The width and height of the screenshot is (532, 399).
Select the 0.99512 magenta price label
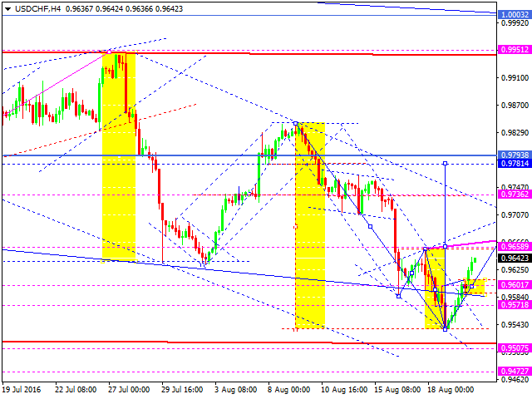point(515,50)
